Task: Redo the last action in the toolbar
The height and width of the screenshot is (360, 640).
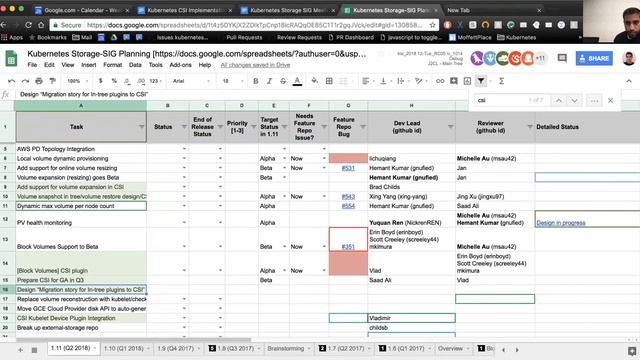Action: [25, 81]
